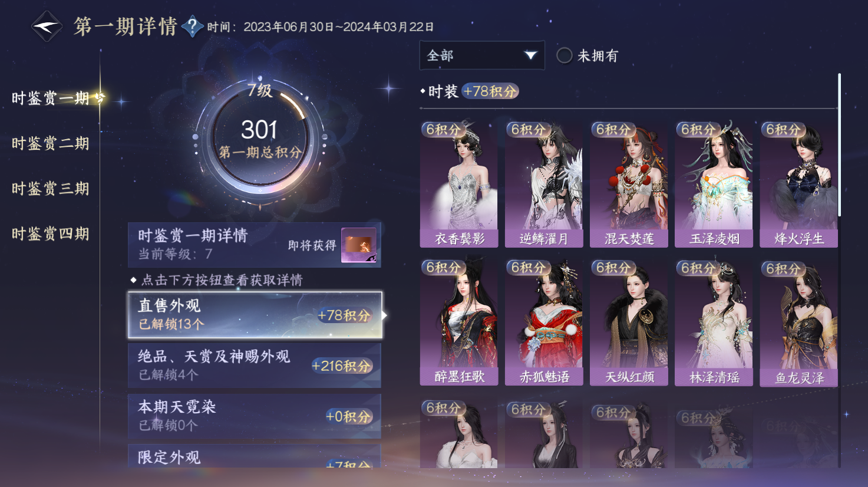This screenshot has width=868, height=487.
Task: Switch to 时鉴赏二期 tab
Action: click(x=51, y=143)
